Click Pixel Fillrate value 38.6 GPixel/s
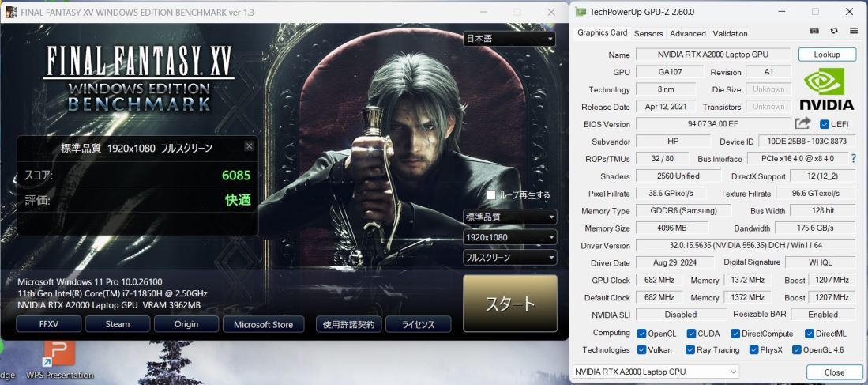This screenshot has height=385, width=868. (x=672, y=194)
